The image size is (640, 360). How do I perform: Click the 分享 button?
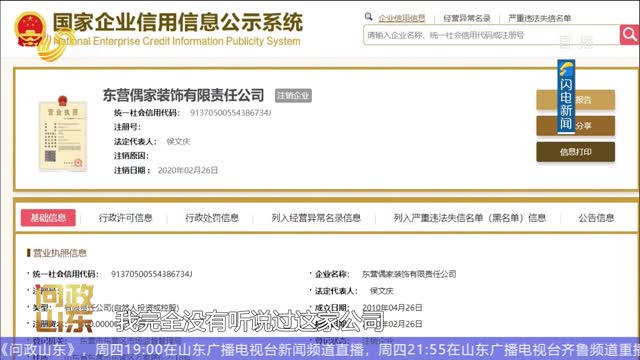tap(576, 126)
